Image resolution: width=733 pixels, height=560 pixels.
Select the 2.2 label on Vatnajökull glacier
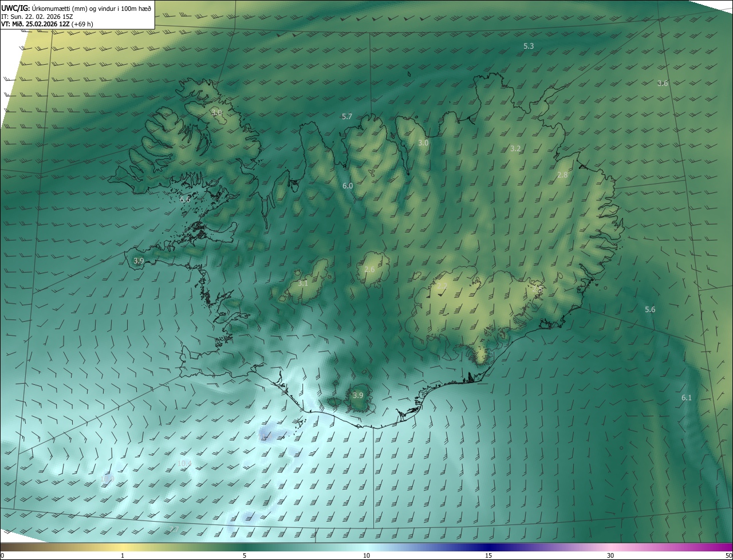pos(442,286)
